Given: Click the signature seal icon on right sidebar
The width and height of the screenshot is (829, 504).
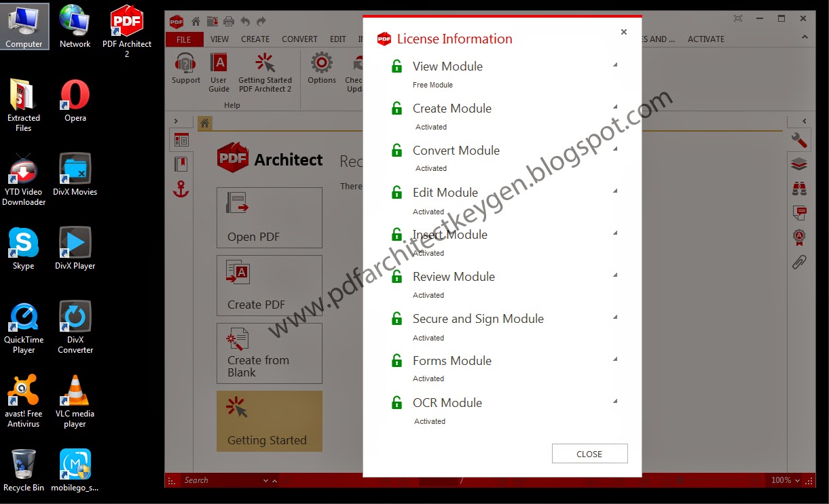Looking at the screenshot, I should (x=799, y=237).
